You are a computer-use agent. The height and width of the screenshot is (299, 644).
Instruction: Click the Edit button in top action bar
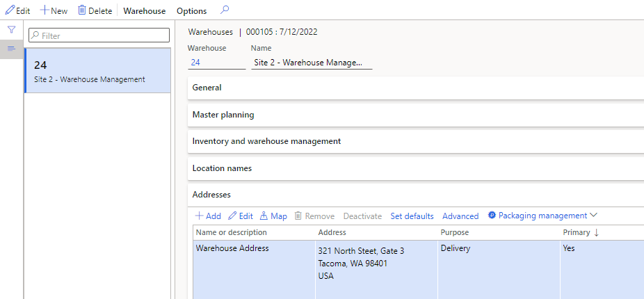click(17, 10)
